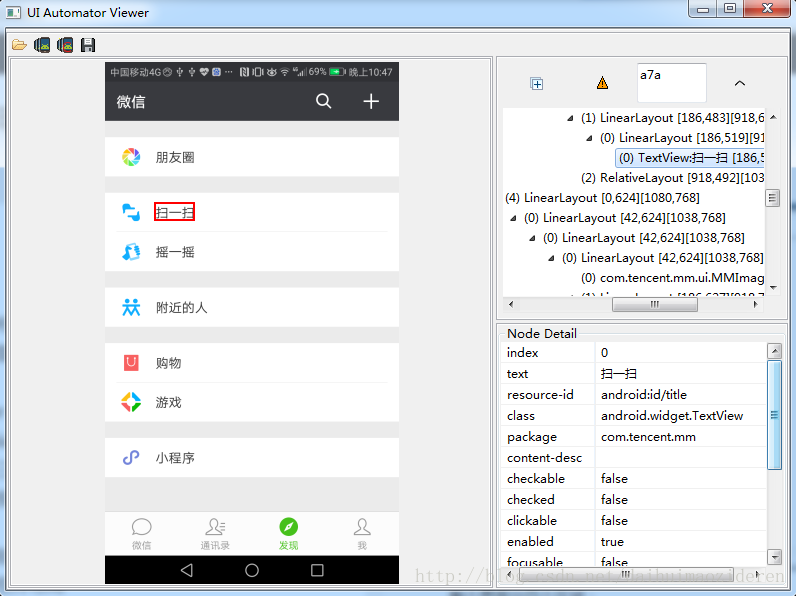Click the 购物 text label
The height and width of the screenshot is (596, 796).
click(169, 363)
